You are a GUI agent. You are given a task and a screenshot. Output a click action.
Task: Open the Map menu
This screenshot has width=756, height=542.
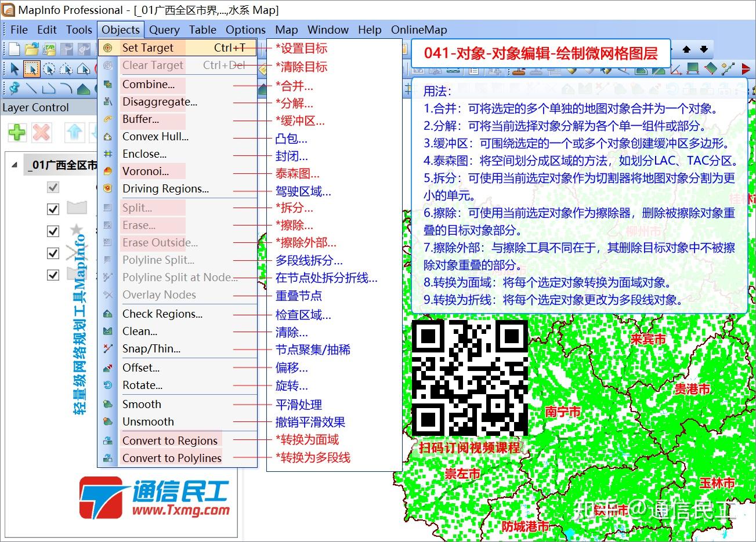point(287,30)
